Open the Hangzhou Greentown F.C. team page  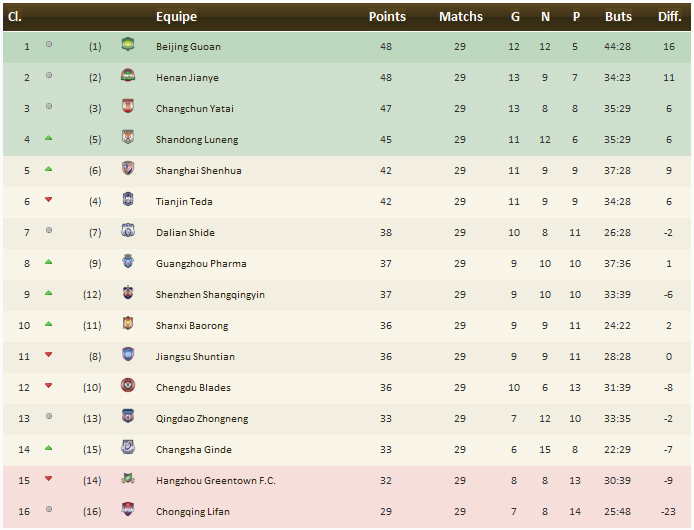pos(217,481)
